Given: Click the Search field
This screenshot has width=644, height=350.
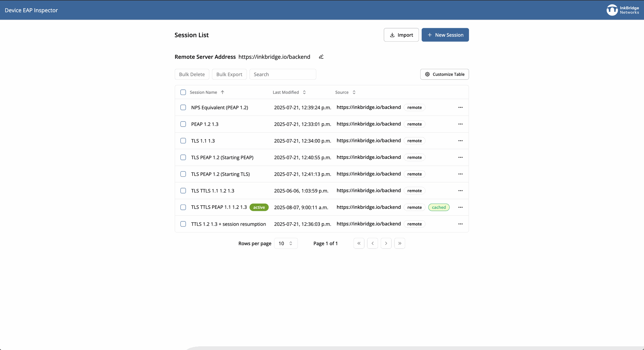Looking at the screenshot, I should click(283, 74).
